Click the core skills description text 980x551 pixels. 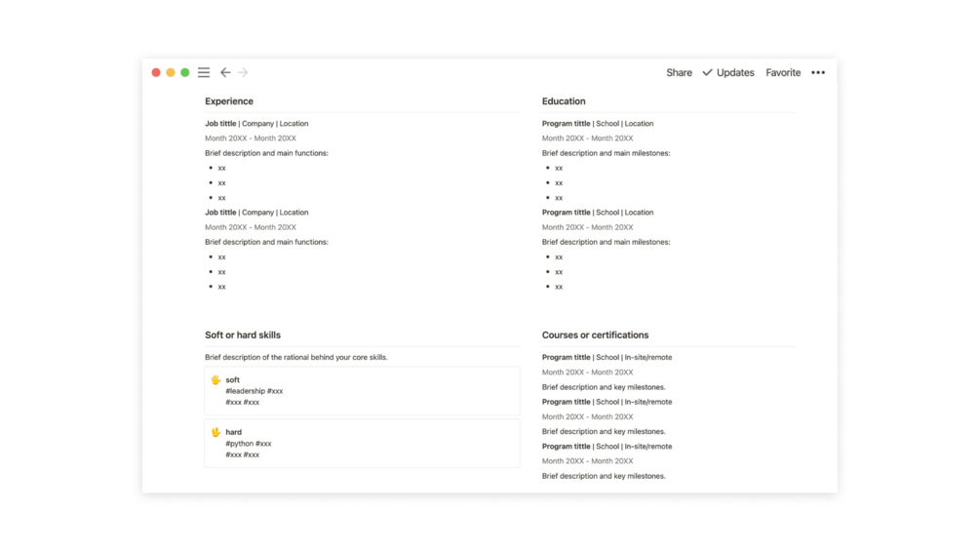[x=296, y=358]
